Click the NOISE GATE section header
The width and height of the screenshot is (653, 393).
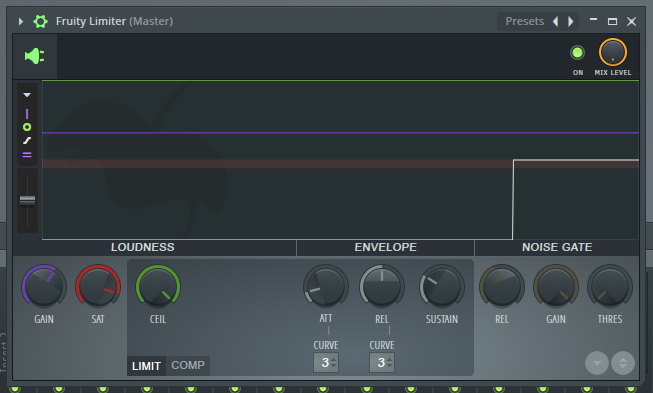(x=557, y=247)
